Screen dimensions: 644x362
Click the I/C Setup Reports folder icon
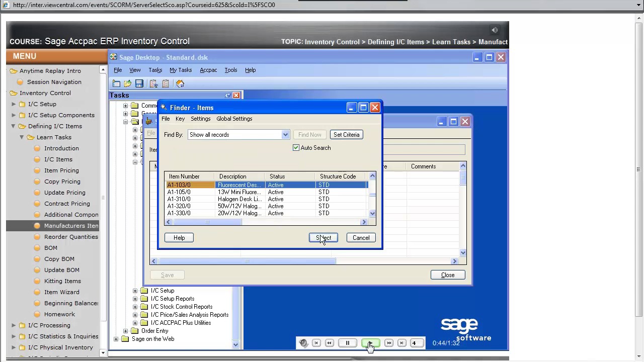tap(144, 299)
